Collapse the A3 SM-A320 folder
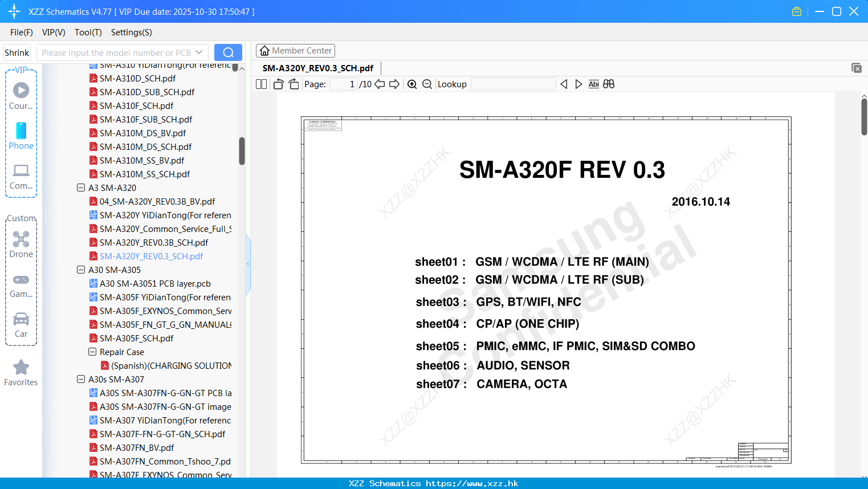Image resolution: width=868 pixels, height=489 pixels. tap(81, 188)
